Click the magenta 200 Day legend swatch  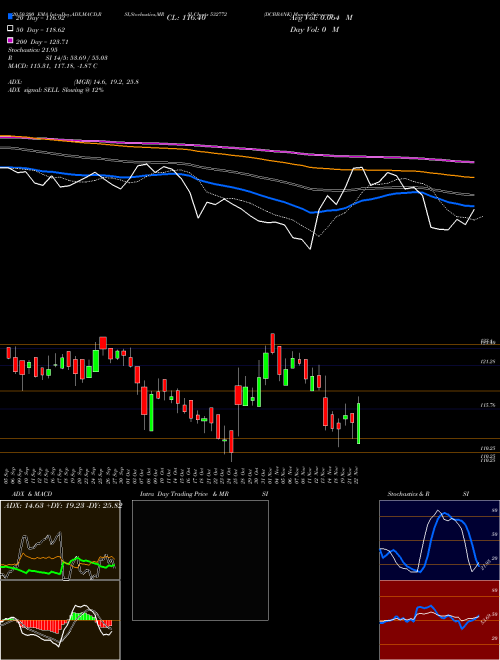(10, 41)
